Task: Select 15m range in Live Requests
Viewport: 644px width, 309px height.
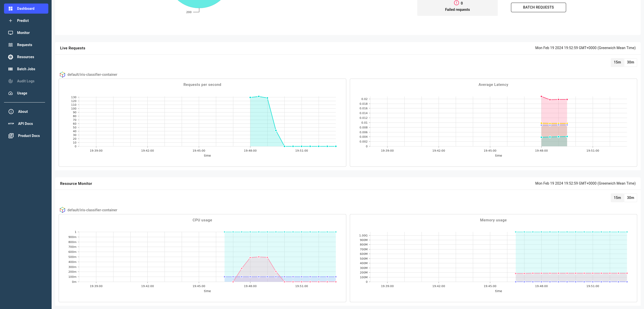Action: point(617,62)
